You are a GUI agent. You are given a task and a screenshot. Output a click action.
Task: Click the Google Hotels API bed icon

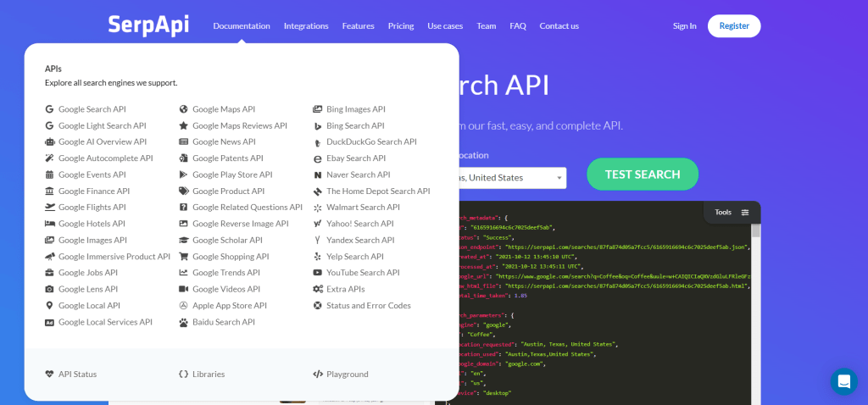(50, 224)
